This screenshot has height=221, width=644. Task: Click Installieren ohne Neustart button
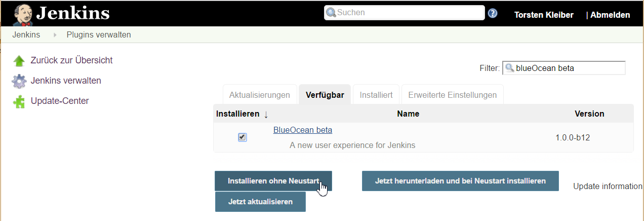pyautogui.click(x=273, y=181)
